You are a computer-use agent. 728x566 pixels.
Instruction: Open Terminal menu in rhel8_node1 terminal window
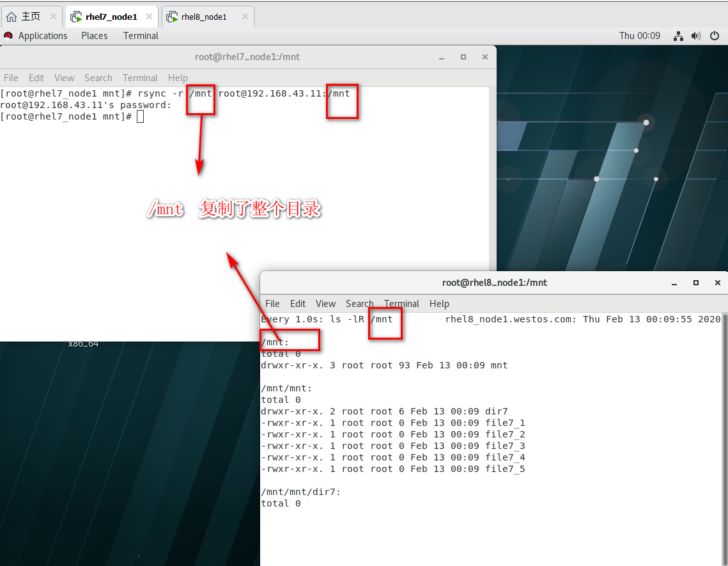[x=401, y=303]
